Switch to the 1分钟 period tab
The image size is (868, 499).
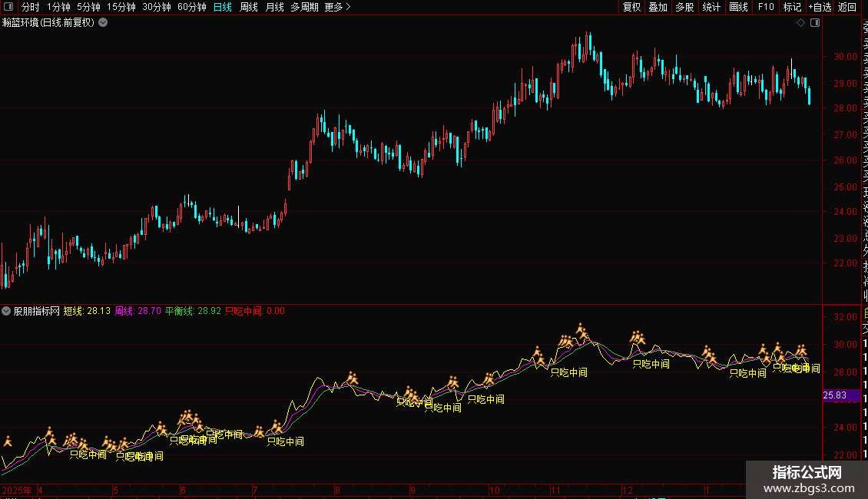(x=58, y=7)
